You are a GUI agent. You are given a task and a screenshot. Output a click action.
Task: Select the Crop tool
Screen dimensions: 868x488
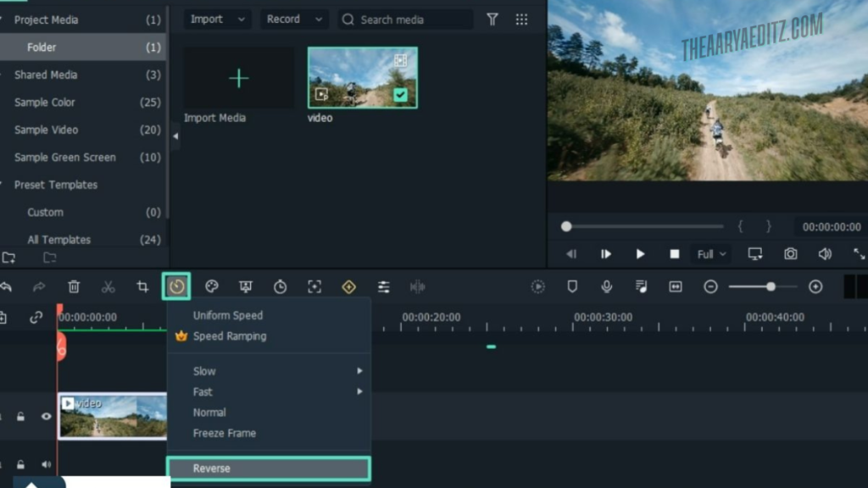[x=142, y=286]
